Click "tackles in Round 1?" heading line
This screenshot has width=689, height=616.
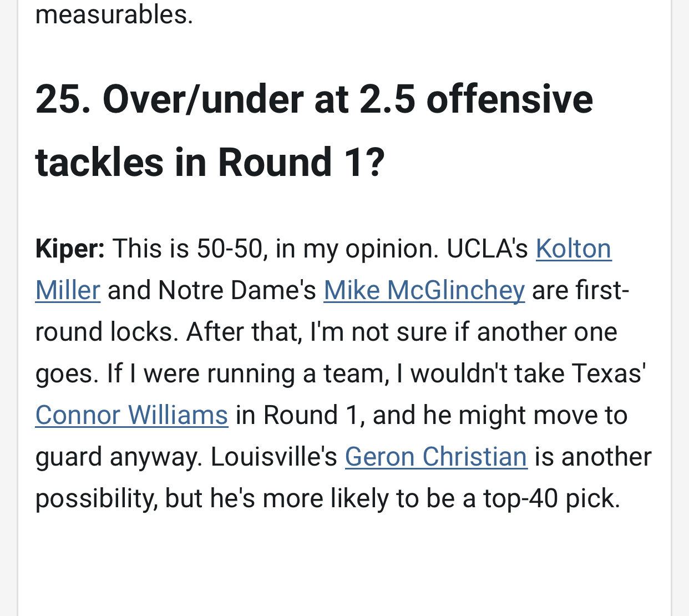210,162
